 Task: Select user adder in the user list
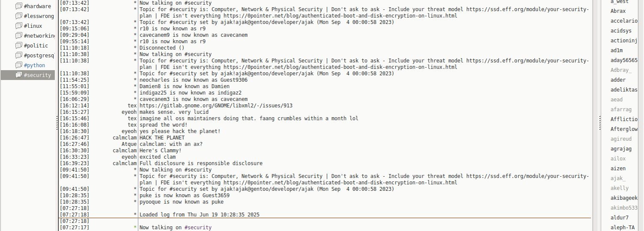coord(618,80)
